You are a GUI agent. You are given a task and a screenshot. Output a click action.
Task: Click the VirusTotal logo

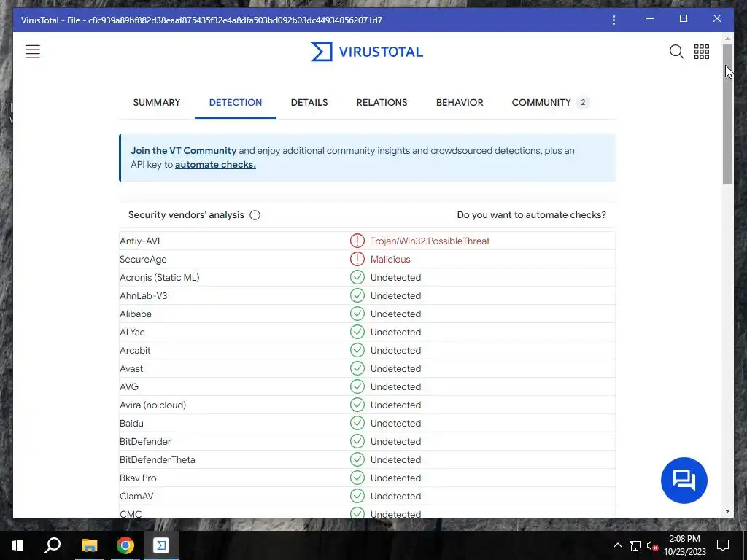point(367,52)
